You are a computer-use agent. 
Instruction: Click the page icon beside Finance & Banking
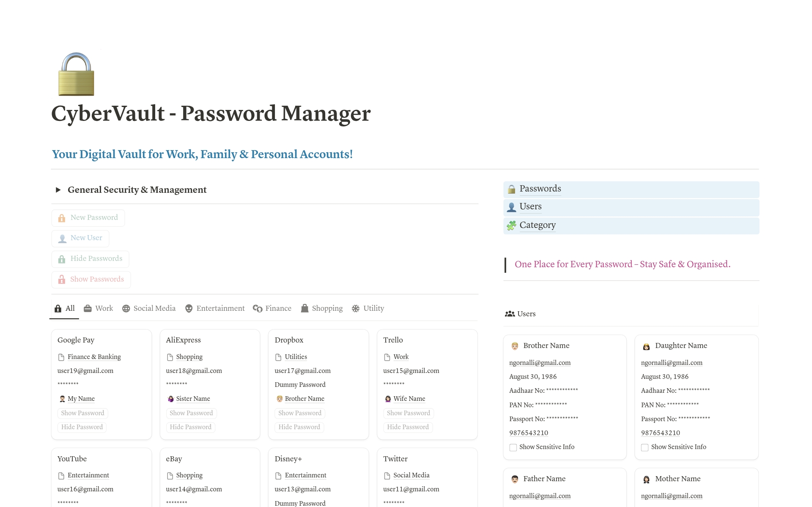(x=61, y=357)
